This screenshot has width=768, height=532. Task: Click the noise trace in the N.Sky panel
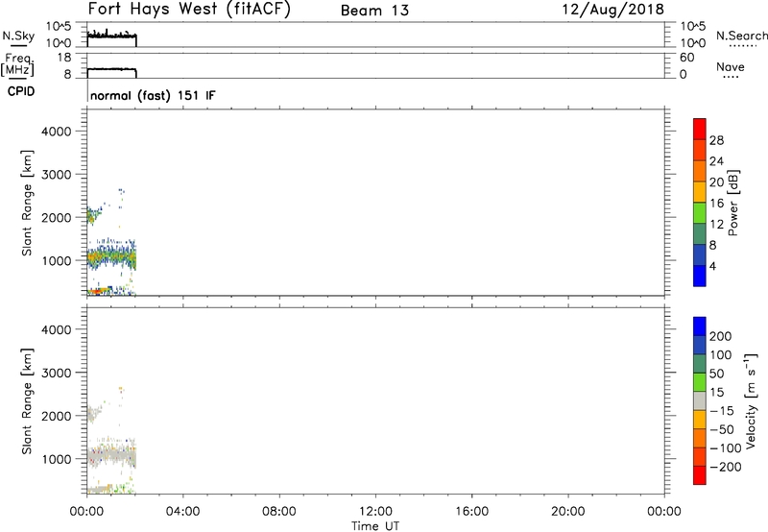pyautogui.click(x=111, y=36)
